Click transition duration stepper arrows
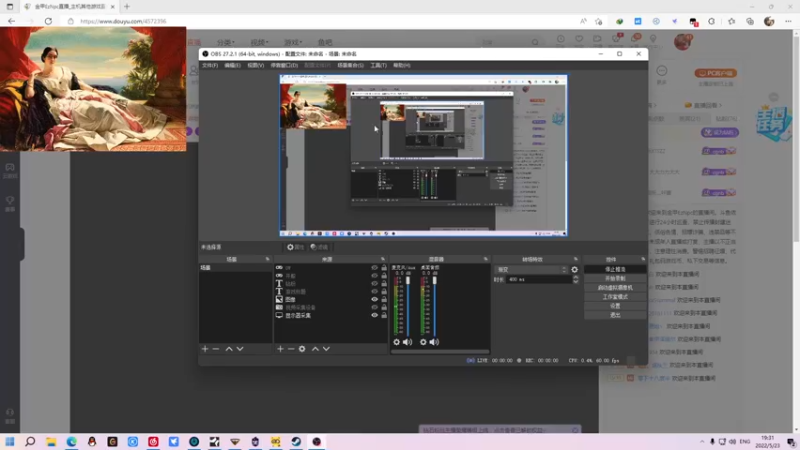Image resolution: width=800 pixels, height=450 pixels. pos(576,280)
